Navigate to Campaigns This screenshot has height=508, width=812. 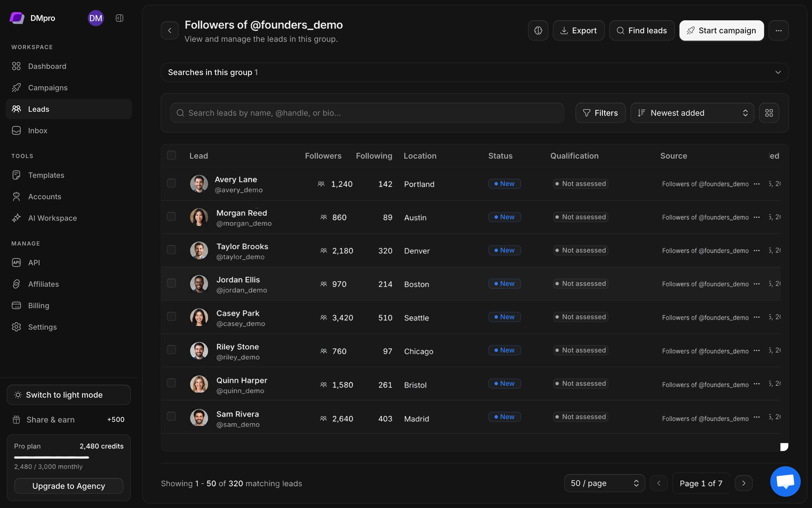coord(69,88)
